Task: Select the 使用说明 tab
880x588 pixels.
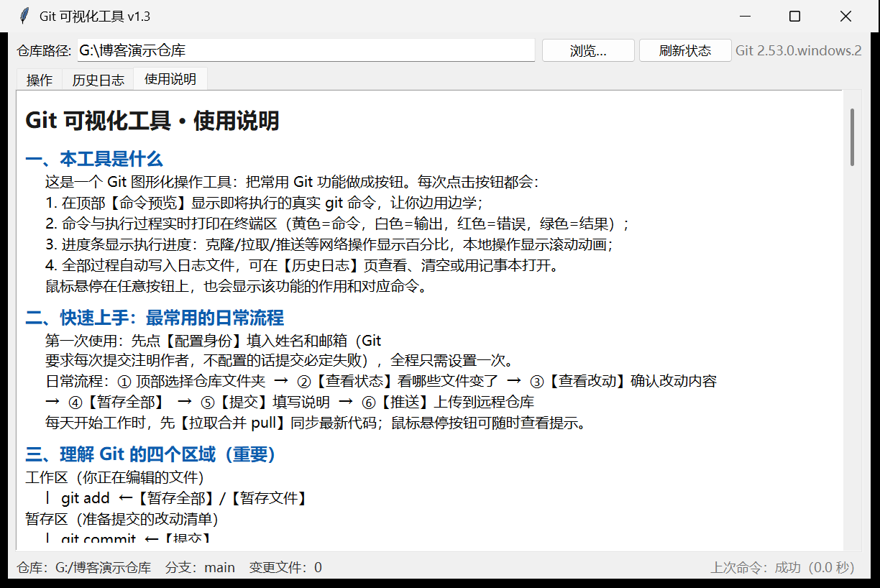Action: click(x=170, y=79)
